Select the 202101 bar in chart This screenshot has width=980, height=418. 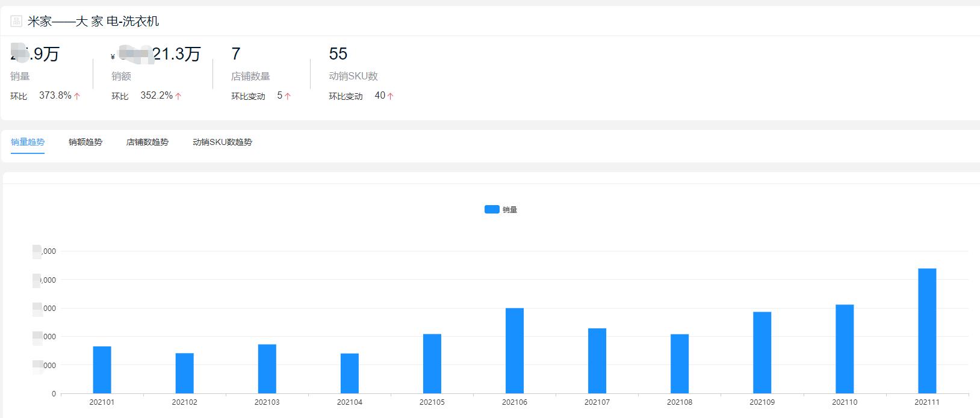click(x=102, y=370)
